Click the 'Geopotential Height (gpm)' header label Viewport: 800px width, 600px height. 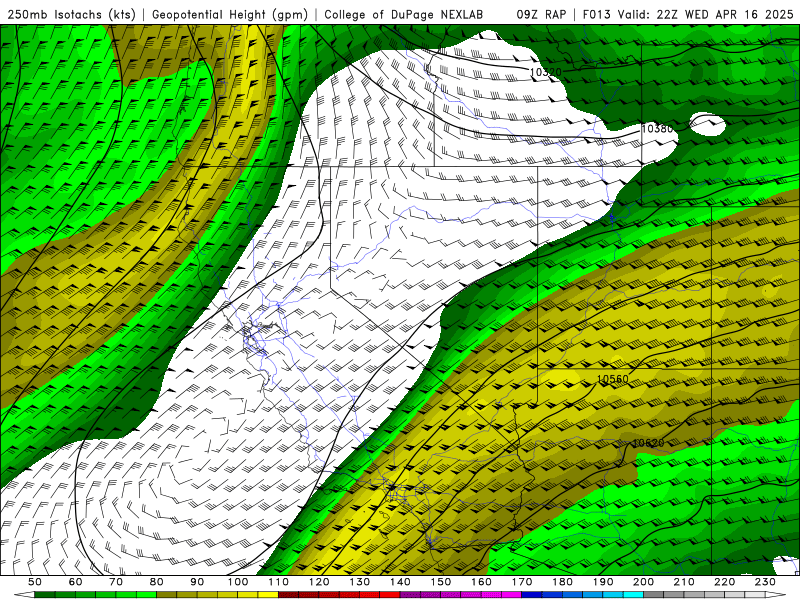coord(230,15)
